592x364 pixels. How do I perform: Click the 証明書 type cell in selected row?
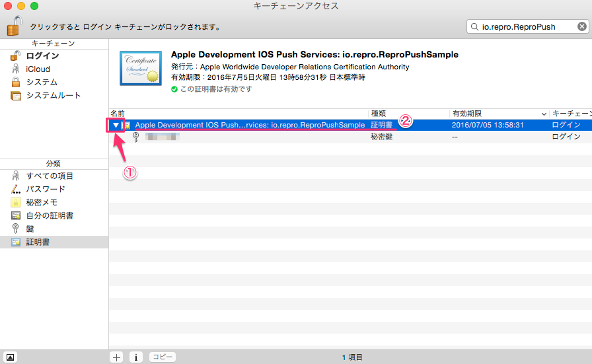coord(381,125)
